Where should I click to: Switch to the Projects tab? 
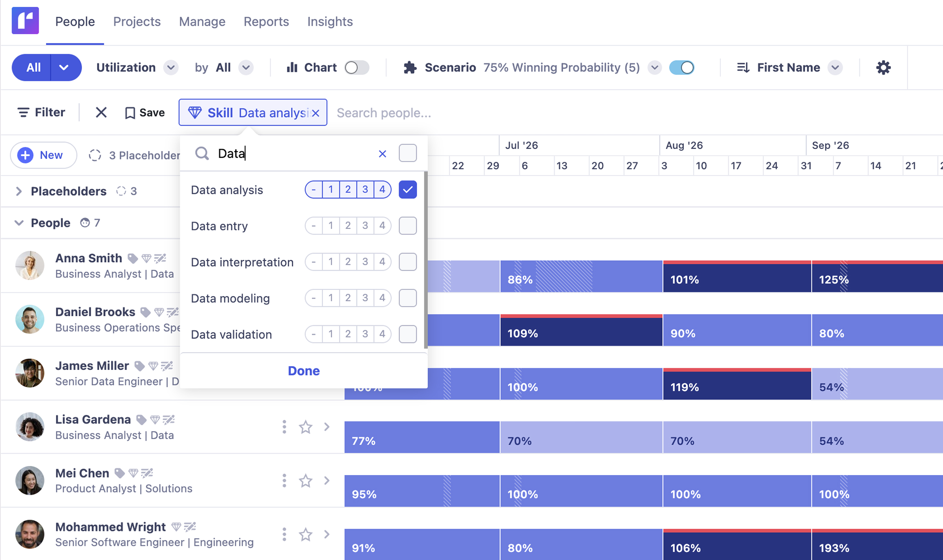tap(137, 22)
